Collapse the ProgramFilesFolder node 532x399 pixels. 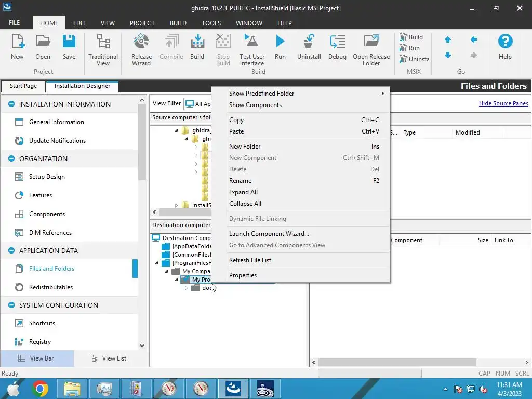156,263
